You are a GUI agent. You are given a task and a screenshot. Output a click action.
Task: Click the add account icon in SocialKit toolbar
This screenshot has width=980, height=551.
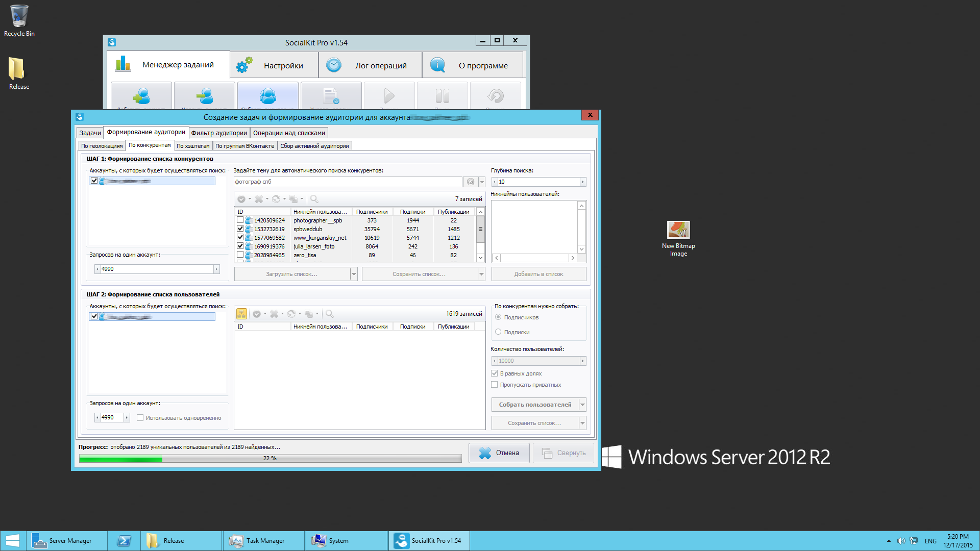pyautogui.click(x=141, y=95)
